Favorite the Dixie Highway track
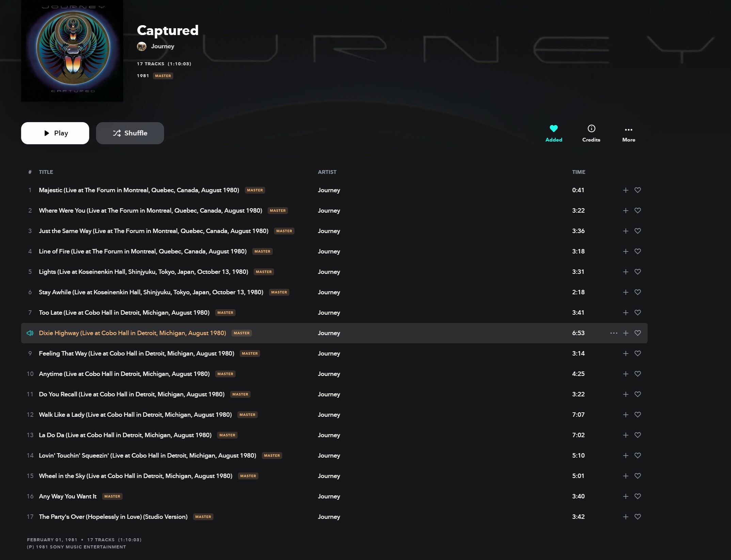Viewport: 731px width, 560px height. point(638,333)
